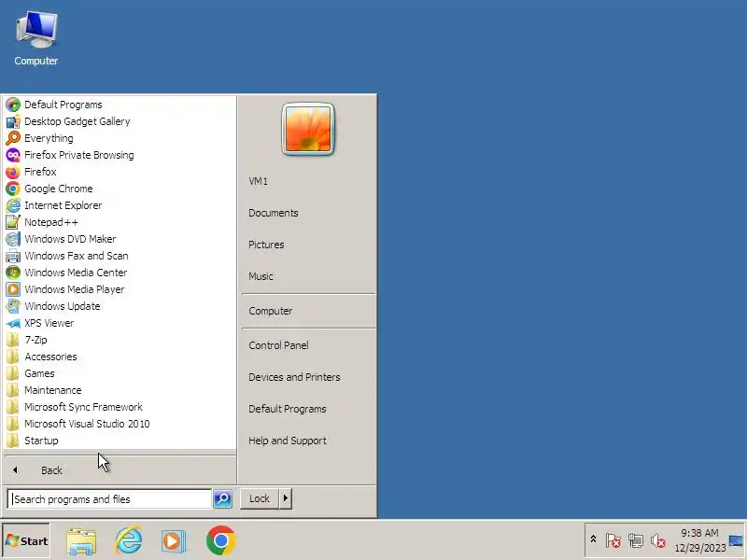
Task: Click the user account picture
Action: coord(308,129)
